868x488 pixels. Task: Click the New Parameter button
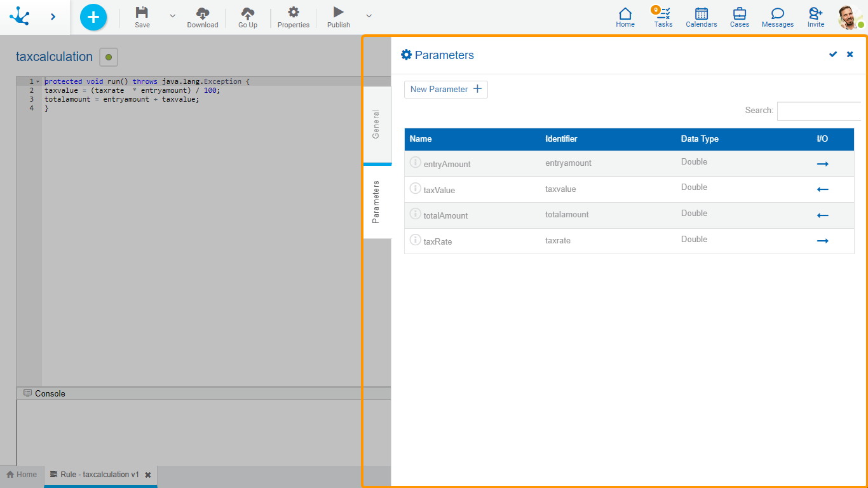(445, 90)
